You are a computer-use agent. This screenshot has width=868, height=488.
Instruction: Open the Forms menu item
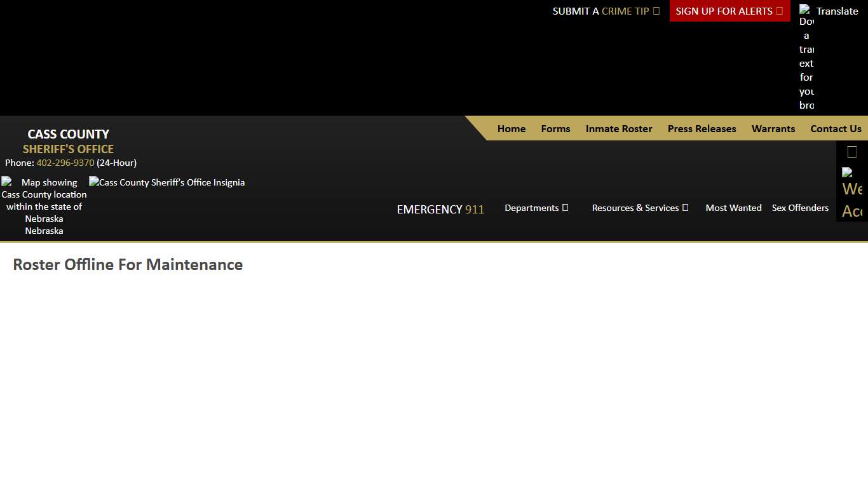(x=555, y=129)
